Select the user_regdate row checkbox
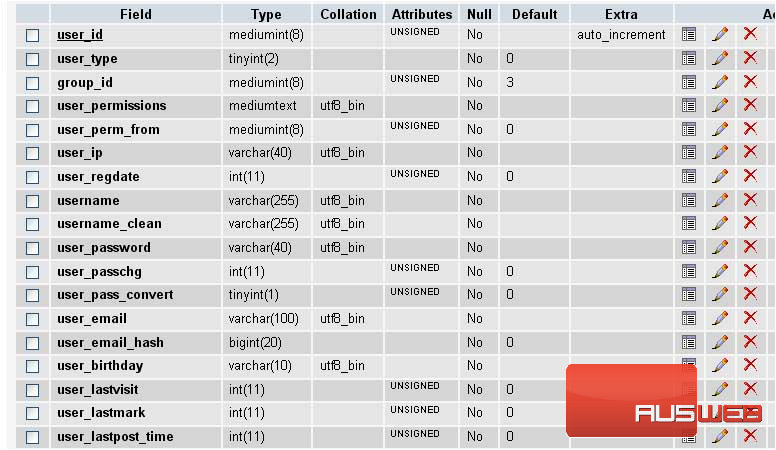The height and width of the screenshot is (450, 776). [x=33, y=177]
